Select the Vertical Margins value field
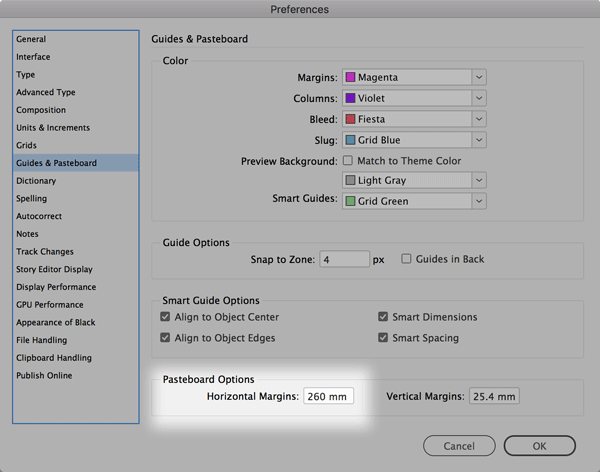Screen dimensions: 600x472 pyautogui.click(x=494, y=397)
